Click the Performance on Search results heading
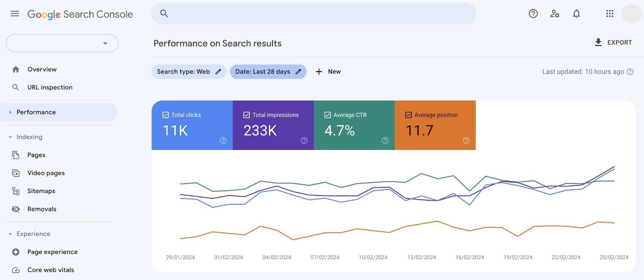The image size is (644, 280). coord(217,44)
